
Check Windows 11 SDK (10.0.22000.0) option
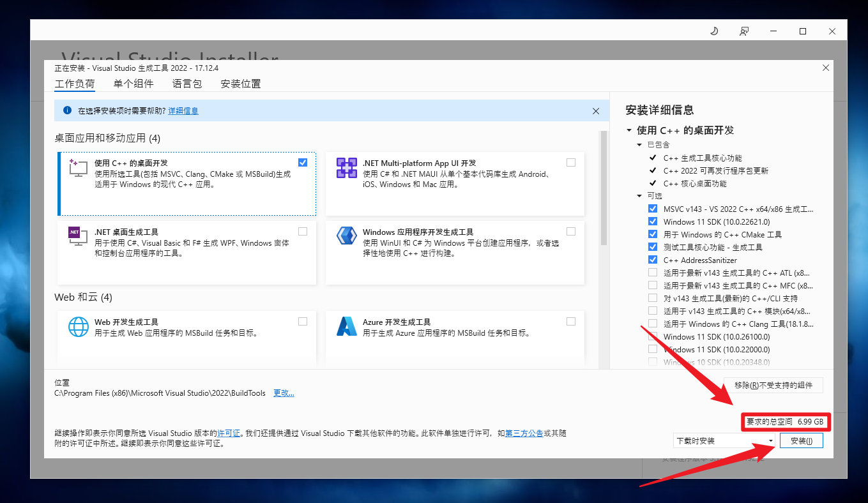[653, 349]
